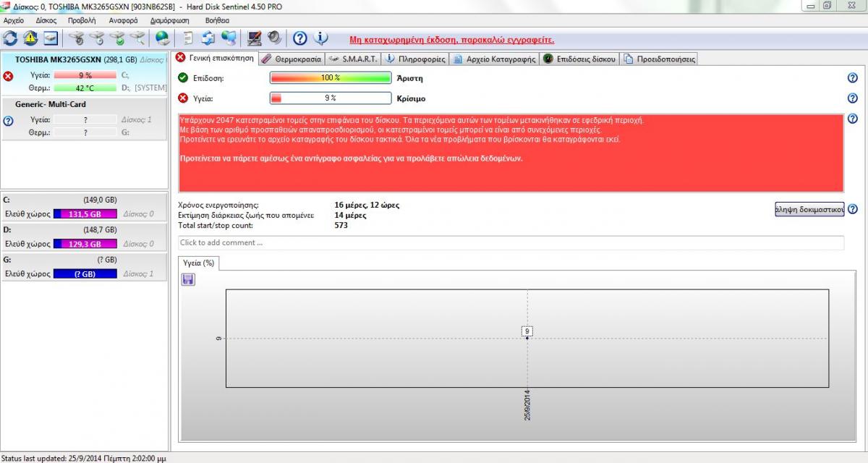
Task: Click the help icon beside Υγεία Κρίσιμο row
Action: (852, 98)
